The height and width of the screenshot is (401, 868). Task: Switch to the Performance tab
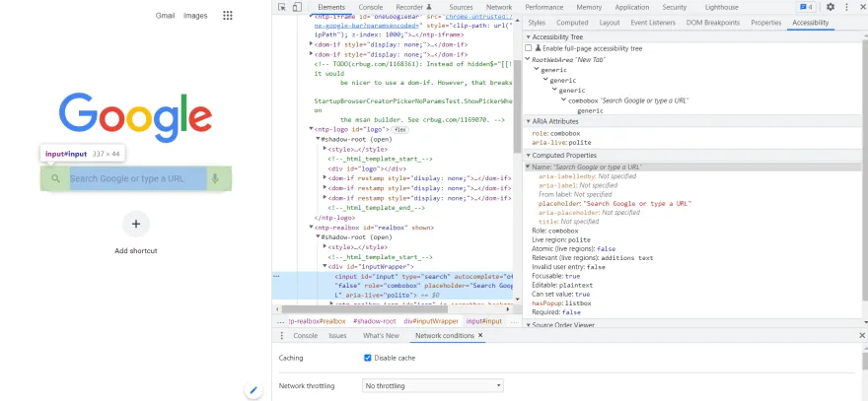(x=544, y=7)
